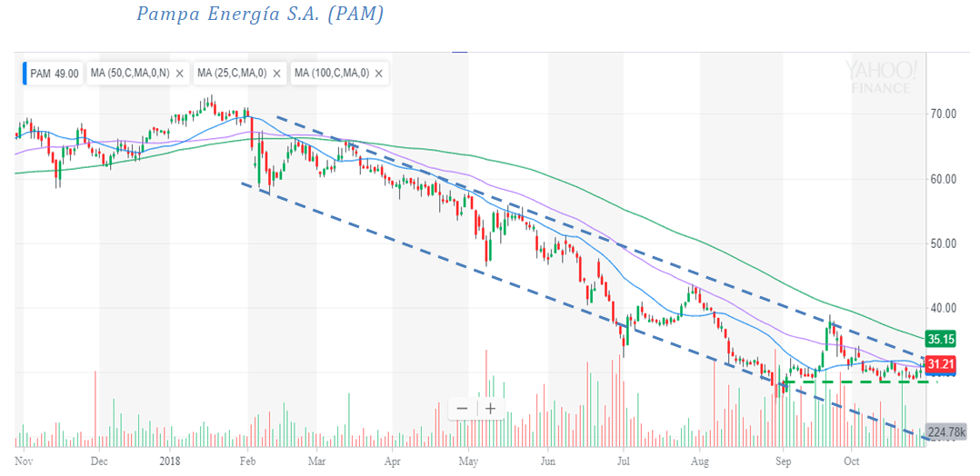Zoom in the chart with plus button
The image size is (980, 476).
click(x=491, y=409)
